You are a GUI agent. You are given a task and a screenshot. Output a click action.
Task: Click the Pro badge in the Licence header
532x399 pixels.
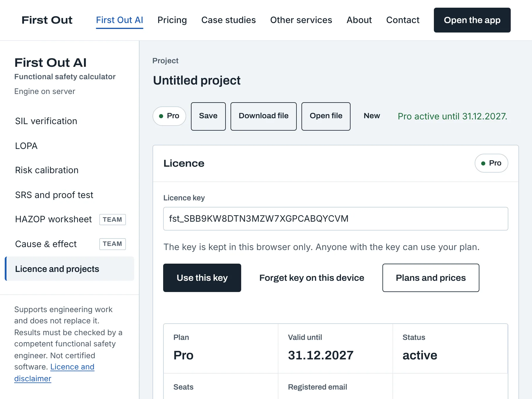click(x=491, y=163)
